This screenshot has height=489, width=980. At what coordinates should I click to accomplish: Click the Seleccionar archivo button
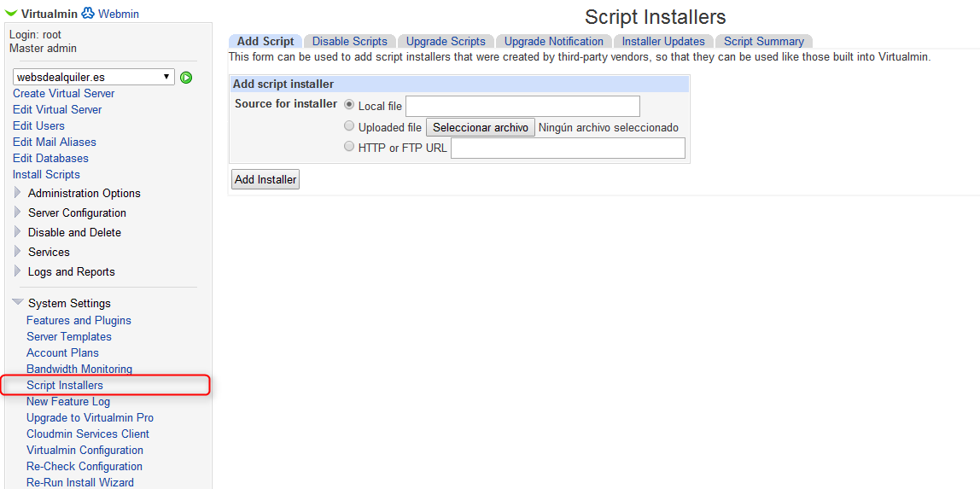[481, 127]
